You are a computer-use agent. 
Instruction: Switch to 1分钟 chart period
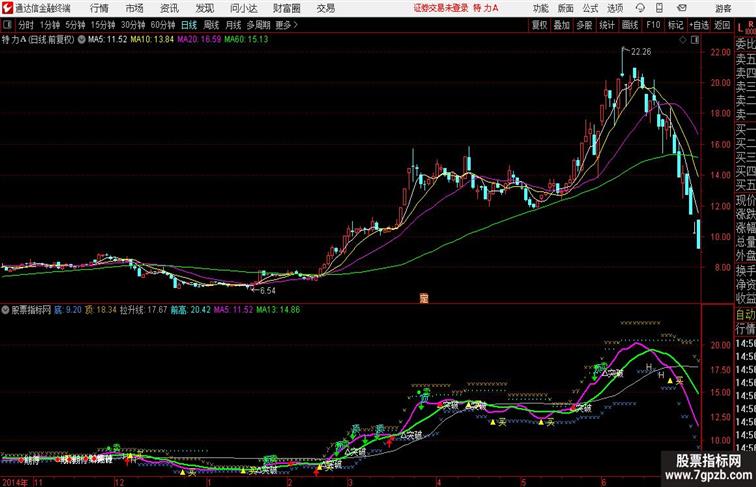click(50, 25)
